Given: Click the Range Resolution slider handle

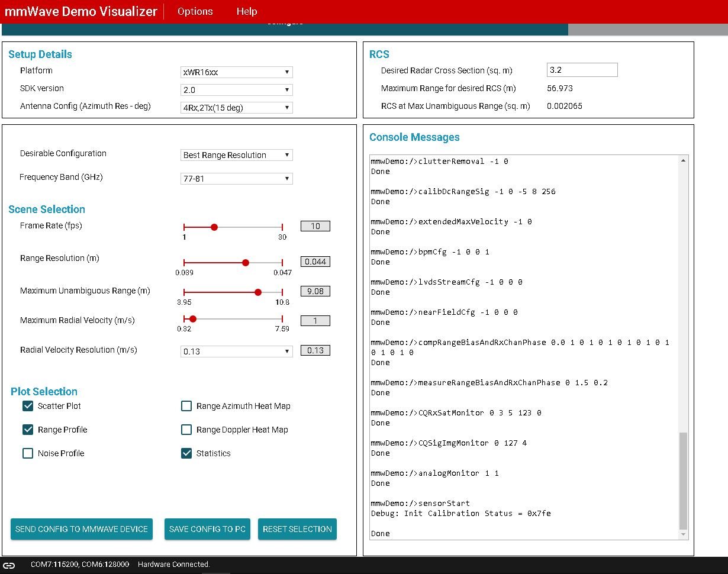Looking at the screenshot, I should coord(246,263).
